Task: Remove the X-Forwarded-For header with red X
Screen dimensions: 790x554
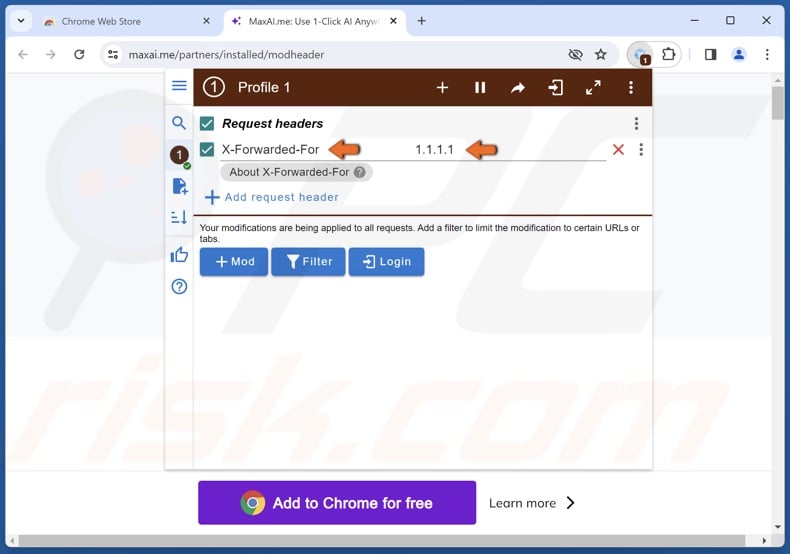Action: point(618,150)
